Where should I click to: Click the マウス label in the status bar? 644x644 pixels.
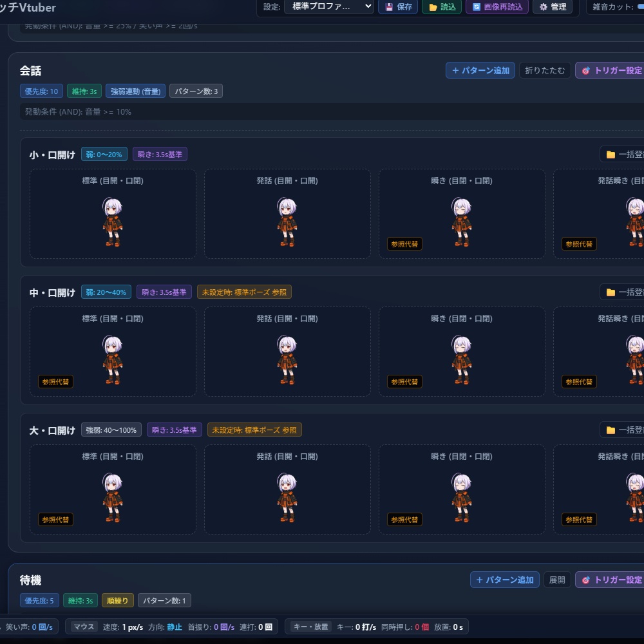click(x=84, y=627)
